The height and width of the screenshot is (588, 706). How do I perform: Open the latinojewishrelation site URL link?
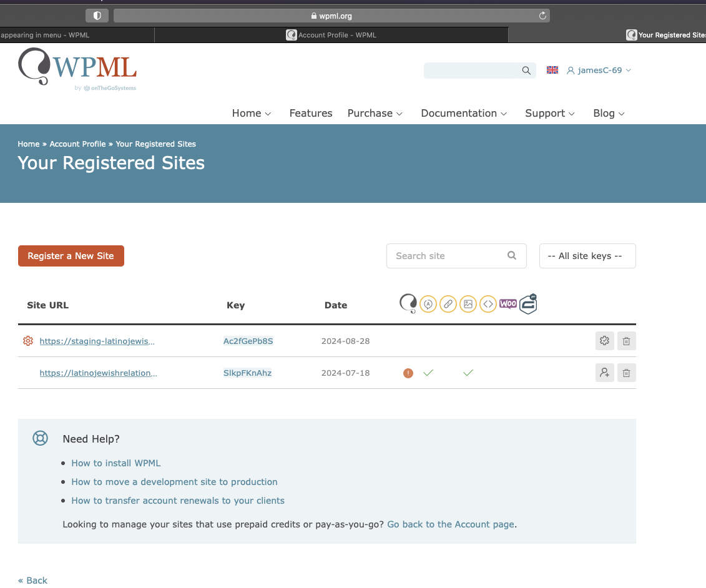coord(98,373)
